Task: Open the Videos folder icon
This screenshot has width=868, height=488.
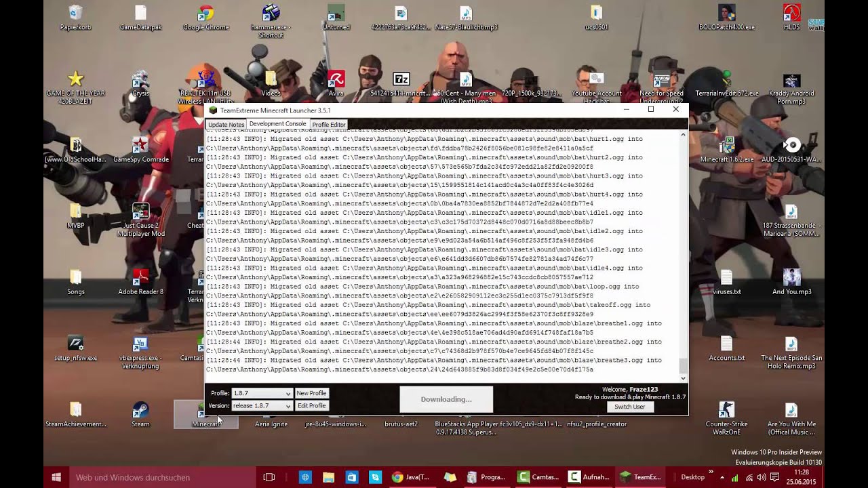Action: coord(271,83)
